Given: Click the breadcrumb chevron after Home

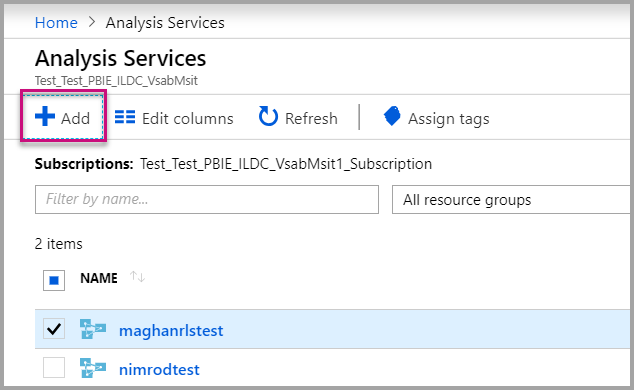Looking at the screenshot, I should (x=92, y=22).
